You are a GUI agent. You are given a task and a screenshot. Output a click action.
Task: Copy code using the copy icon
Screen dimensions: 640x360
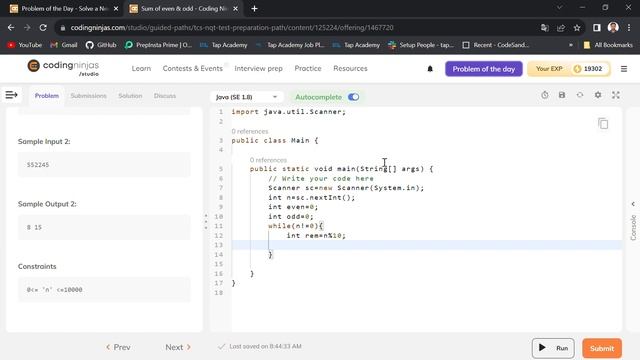(x=603, y=123)
